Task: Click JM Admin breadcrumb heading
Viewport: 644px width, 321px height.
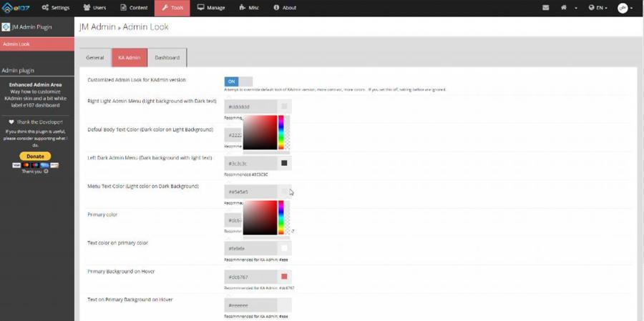Action: coord(97,27)
